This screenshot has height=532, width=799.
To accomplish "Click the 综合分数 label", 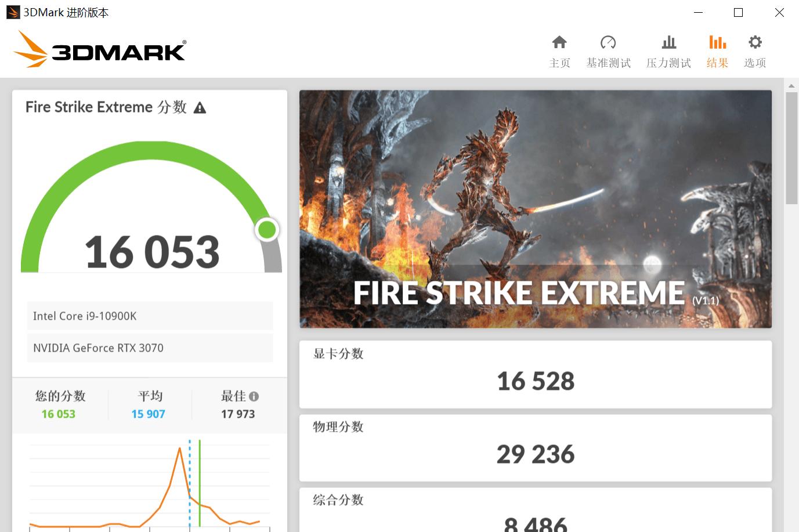I will 338,500.
